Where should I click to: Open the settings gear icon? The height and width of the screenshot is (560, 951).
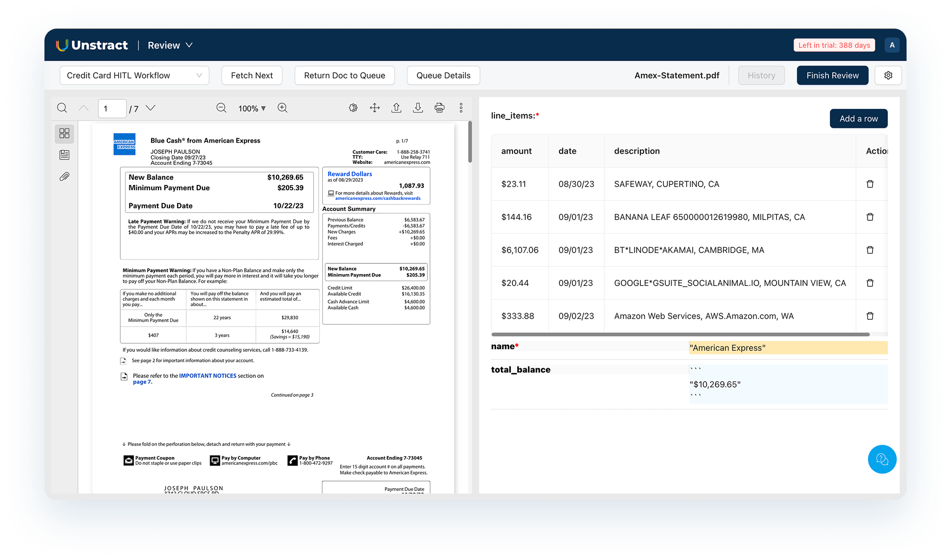[888, 76]
